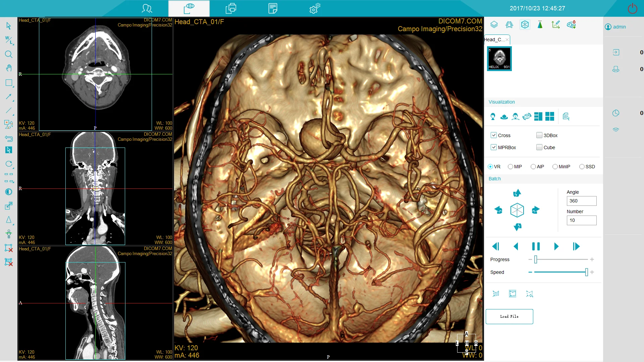Select the SSD rendering mode
Image resolution: width=644 pixels, height=362 pixels.
[582, 167]
